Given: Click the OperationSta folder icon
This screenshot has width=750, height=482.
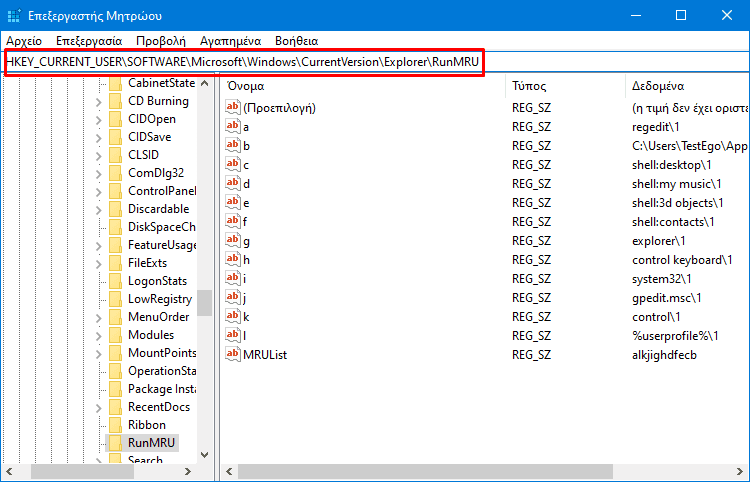Looking at the screenshot, I should point(115,371).
